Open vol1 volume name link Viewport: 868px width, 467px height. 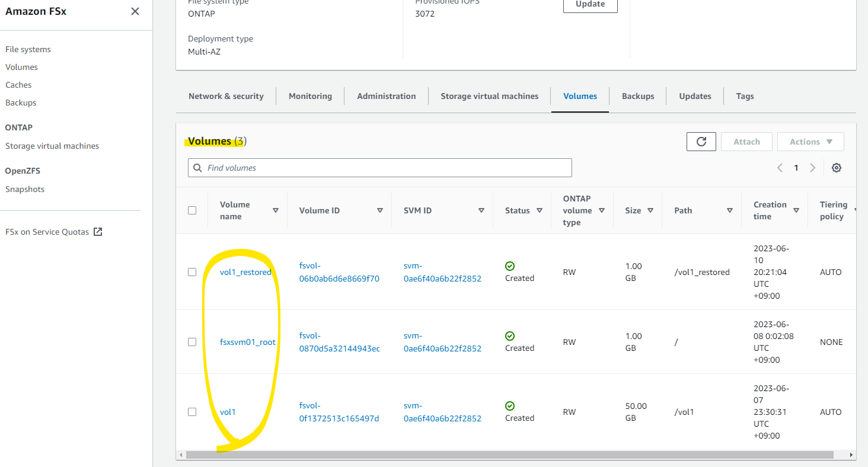[228, 412]
